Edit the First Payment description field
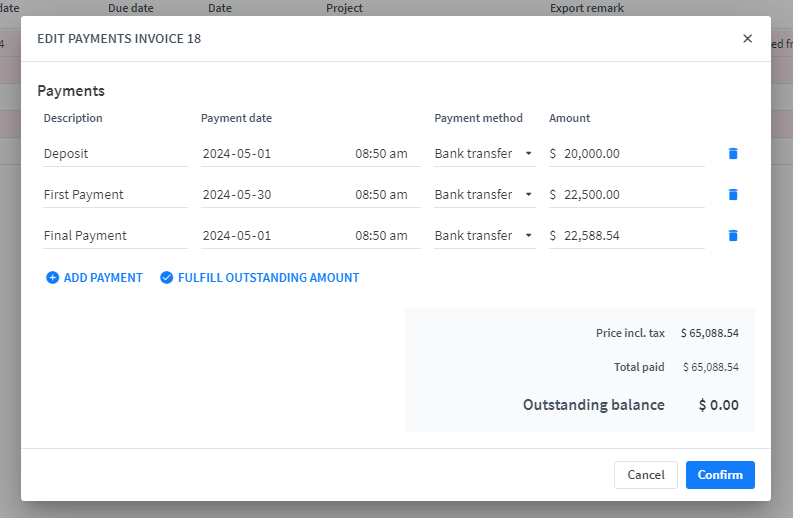 point(115,194)
